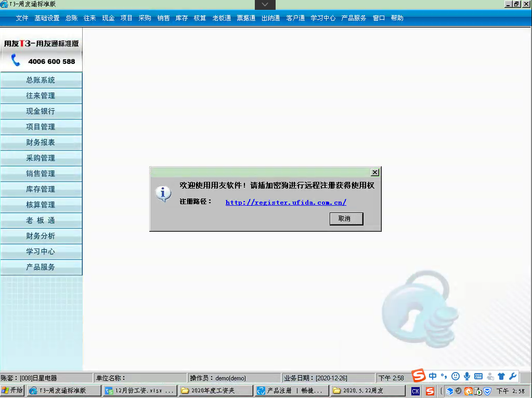Open the 库存 menu
The height and width of the screenshot is (398, 532).
pyautogui.click(x=181, y=18)
